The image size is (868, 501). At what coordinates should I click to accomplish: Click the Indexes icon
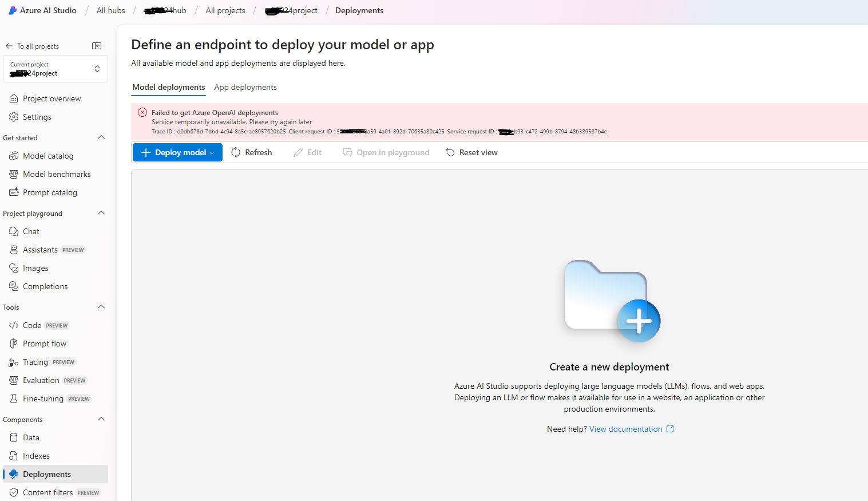[x=14, y=456]
